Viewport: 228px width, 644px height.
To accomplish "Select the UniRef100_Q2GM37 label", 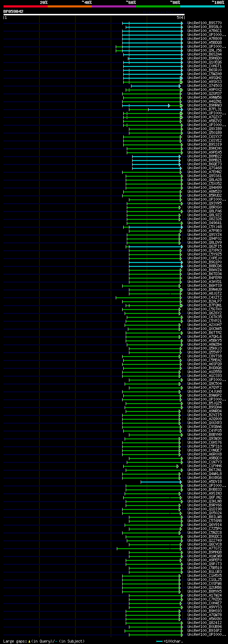I will [x=205, y=93].
